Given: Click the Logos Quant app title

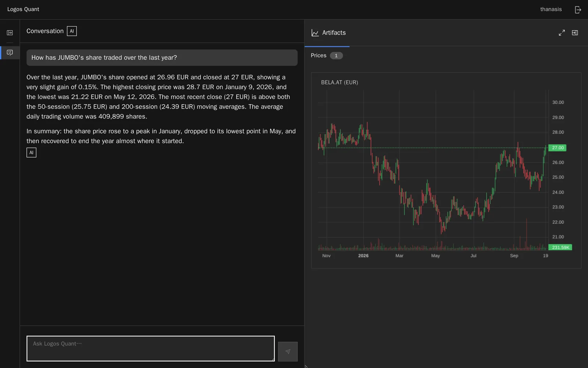Looking at the screenshot, I should point(23,9).
